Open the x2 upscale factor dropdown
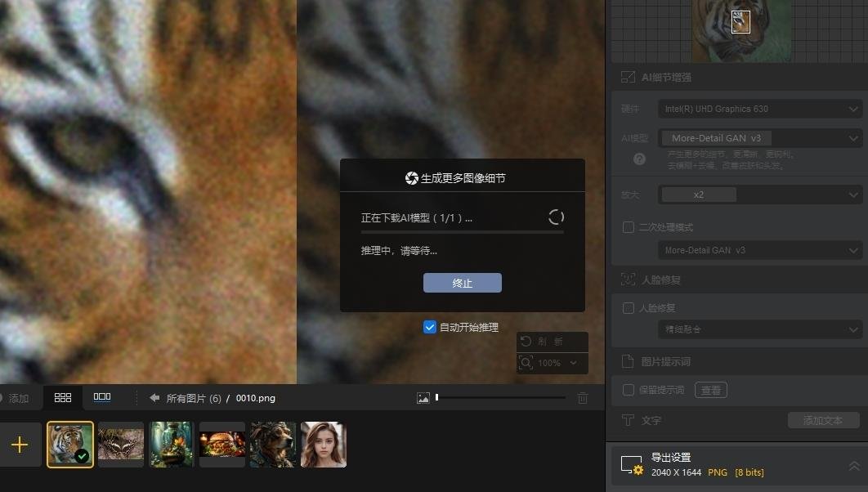This screenshot has width=868, height=492. [760, 195]
